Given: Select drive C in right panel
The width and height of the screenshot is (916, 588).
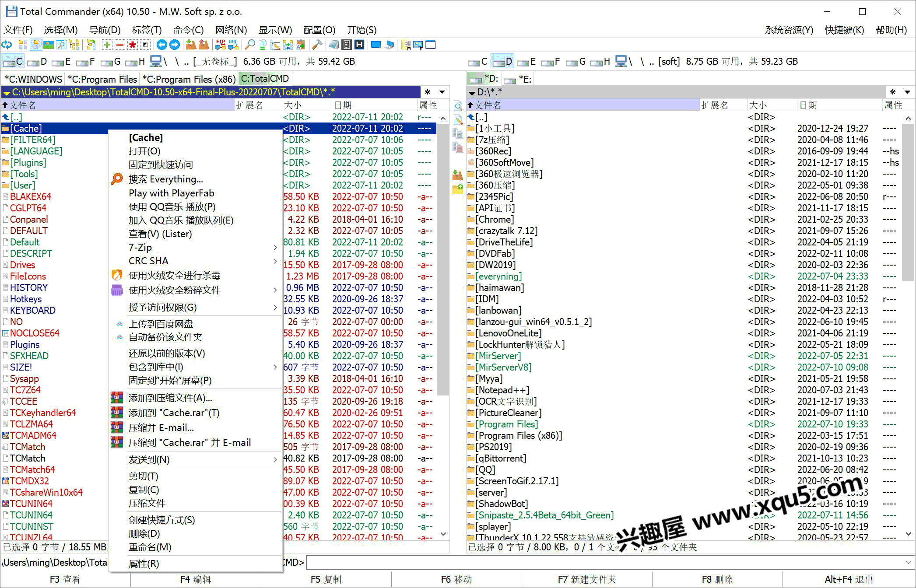Looking at the screenshot, I should (x=477, y=62).
